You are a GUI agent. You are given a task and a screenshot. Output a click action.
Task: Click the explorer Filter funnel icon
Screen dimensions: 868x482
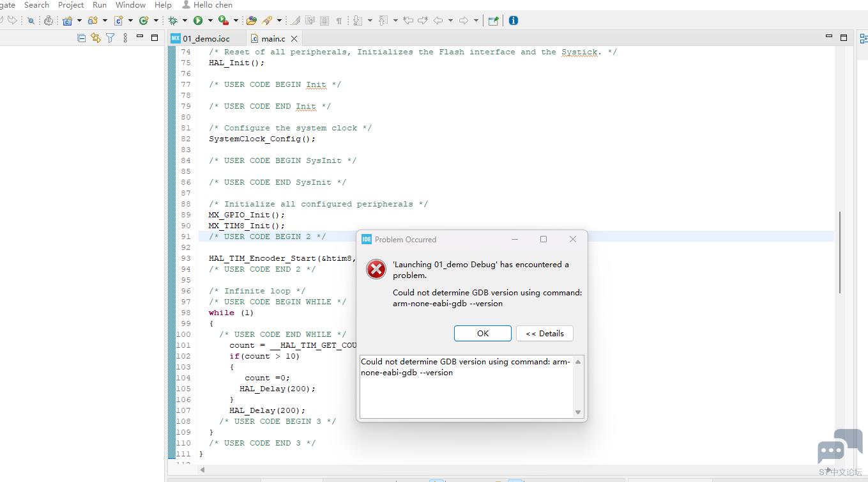tap(110, 38)
